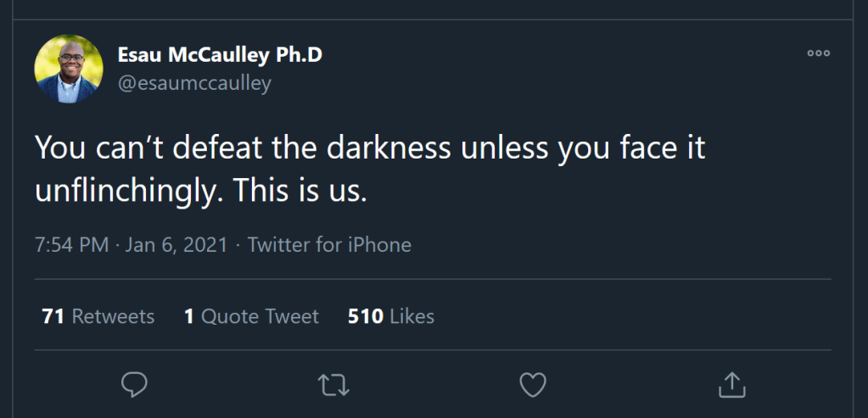Like the tweet with the heart icon
The width and height of the screenshot is (868, 418).
point(532,386)
